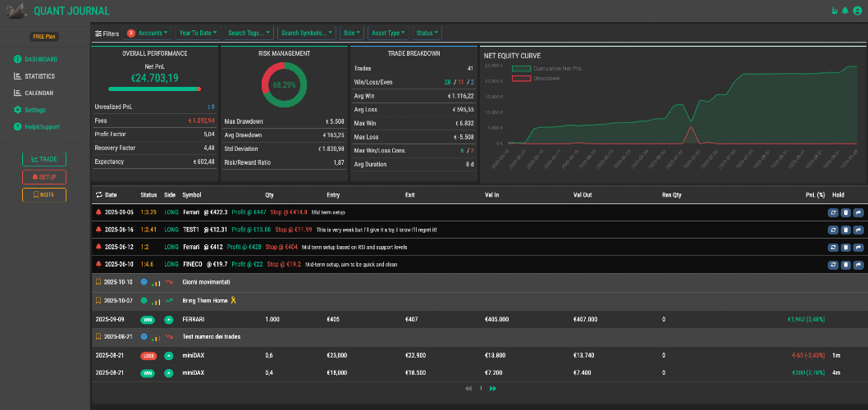Click the bookmark icon on 2025-10-10 note
The image size is (868, 410).
(x=98, y=282)
